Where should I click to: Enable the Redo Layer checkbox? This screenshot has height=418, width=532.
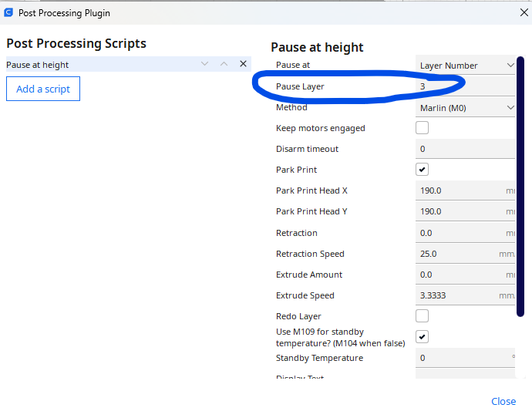pos(422,316)
